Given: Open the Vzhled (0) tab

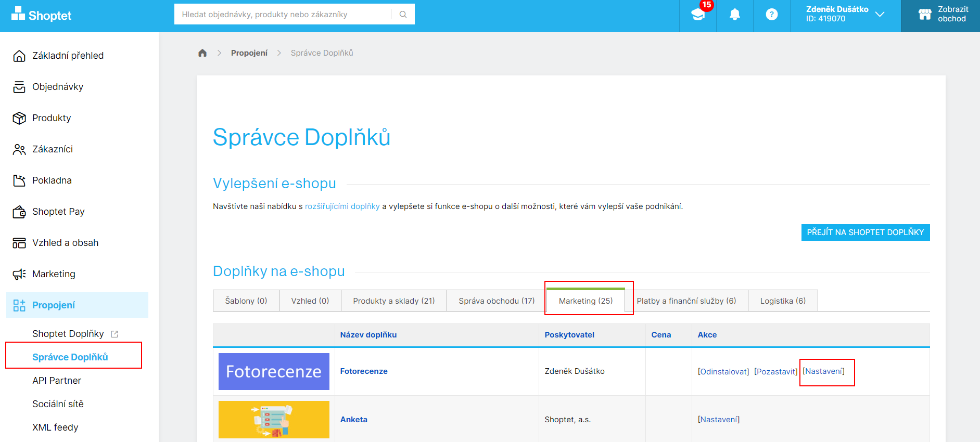Looking at the screenshot, I should tap(310, 301).
